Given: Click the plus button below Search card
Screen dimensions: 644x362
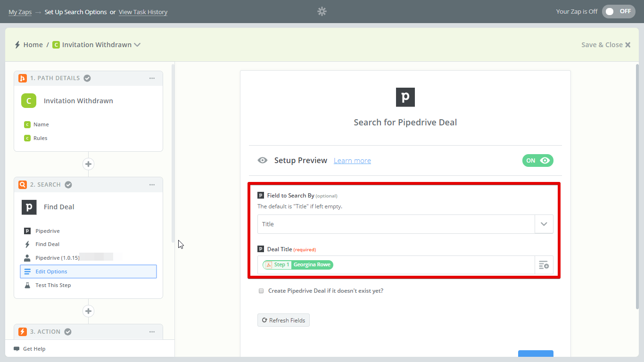Looking at the screenshot, I should click(x=88, y=311).
